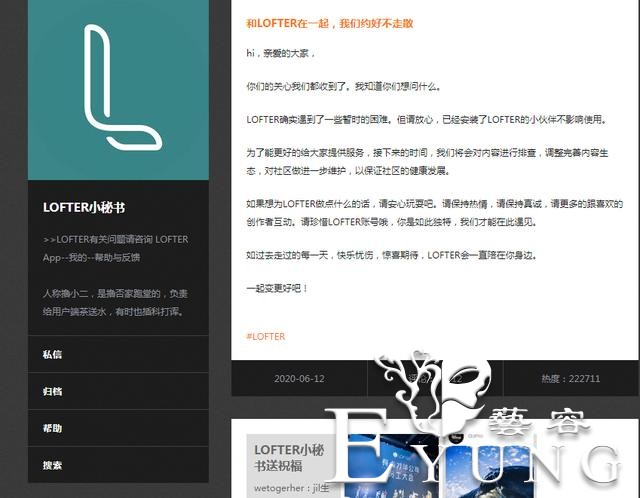Open post title 和LOFTER在一起，我们约好不走散
Viewport: 640px width, 498px height.
tap(330, 23)
